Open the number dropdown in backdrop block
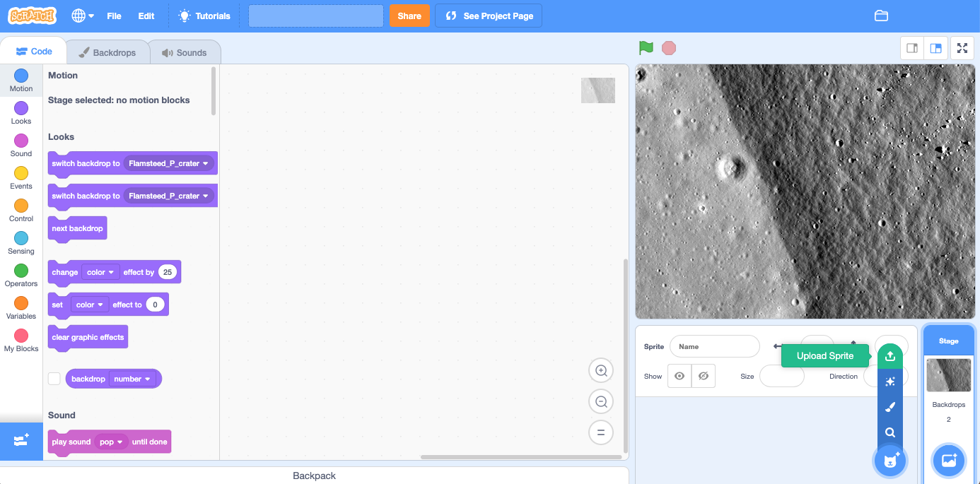This screenshot has height=484, width=980. tap(132, 379)
